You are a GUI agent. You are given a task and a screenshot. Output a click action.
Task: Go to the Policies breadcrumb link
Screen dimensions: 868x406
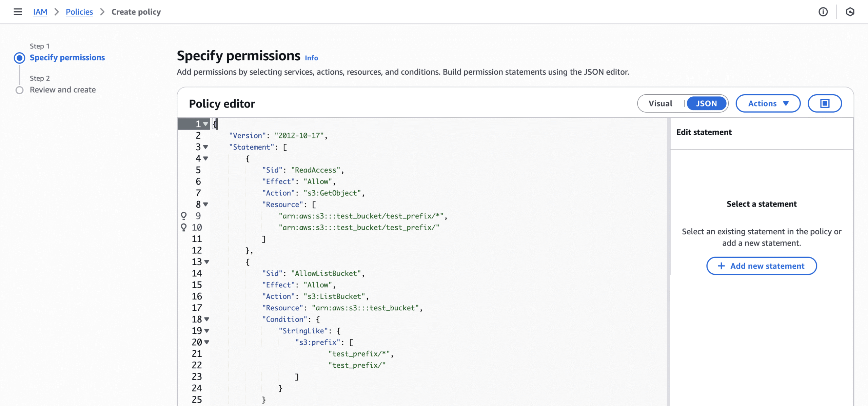[x=79, y=12]
